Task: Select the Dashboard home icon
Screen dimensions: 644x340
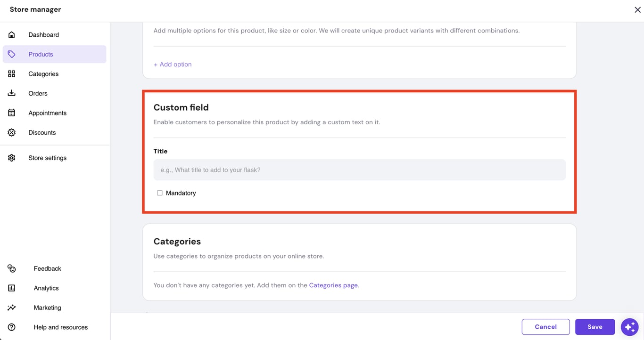Action: (11, 34)
